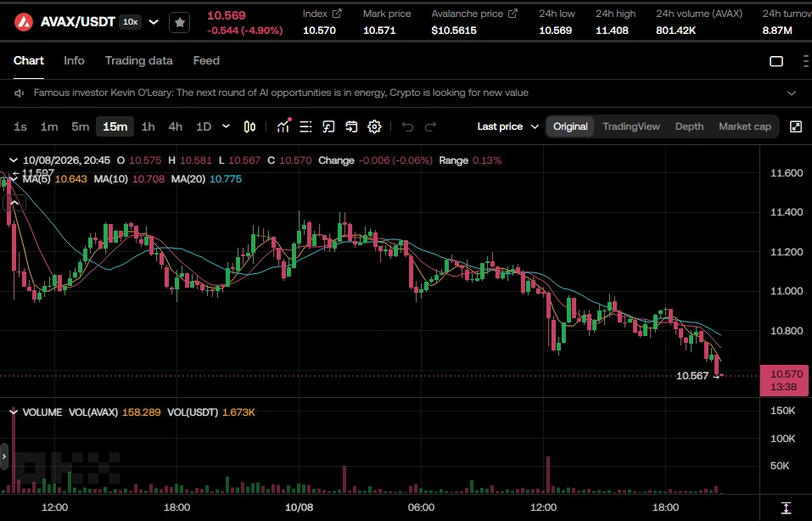Switch to the Feed tab
The height and width of the screenshot is (521, 812).
(x=206, y=60)
